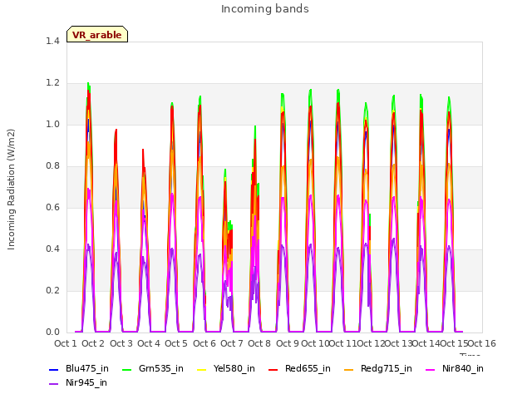Click the magenta Nir840_in legend color marker
Image resolution: width=532 pixels, height=399 pixels.
point(431,369)
